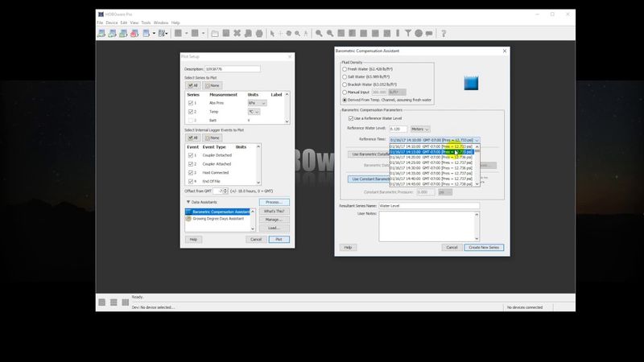This screenshot has height=362, width=644.
Task: Click the speech bubble comment icon
Action: pyautogui.click(x=429, y=34)
